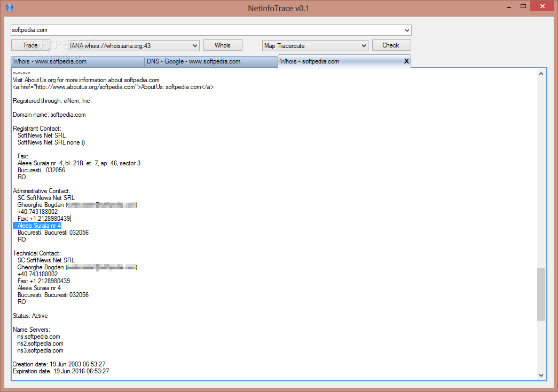Expand the softpedia.com address history dropdown
The image size is (558, 392).
point(407,30)
